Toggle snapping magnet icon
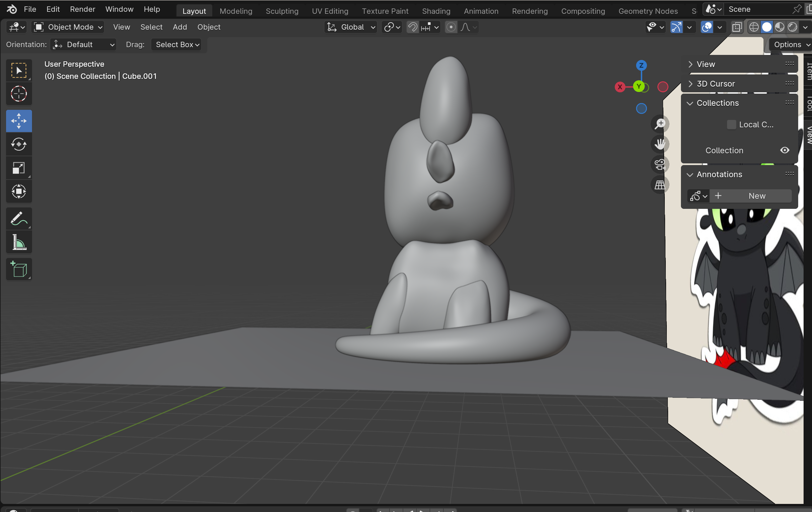 pos(412,27)
